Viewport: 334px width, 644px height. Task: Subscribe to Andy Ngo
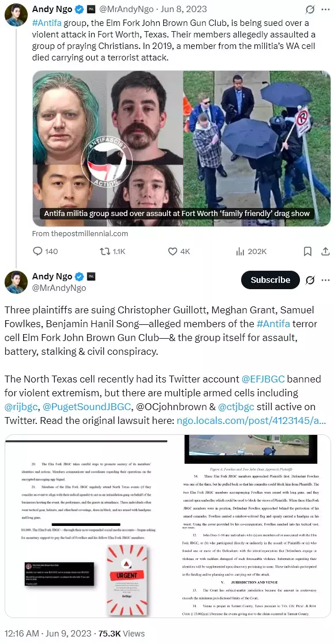pos(270,280)
